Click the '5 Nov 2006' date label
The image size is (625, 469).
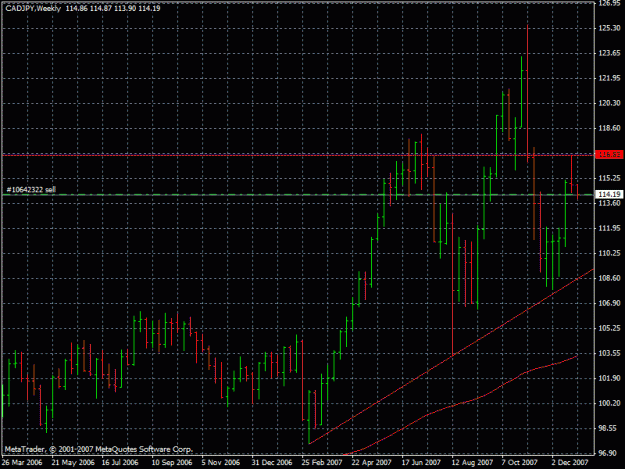(x=221, y=463)
